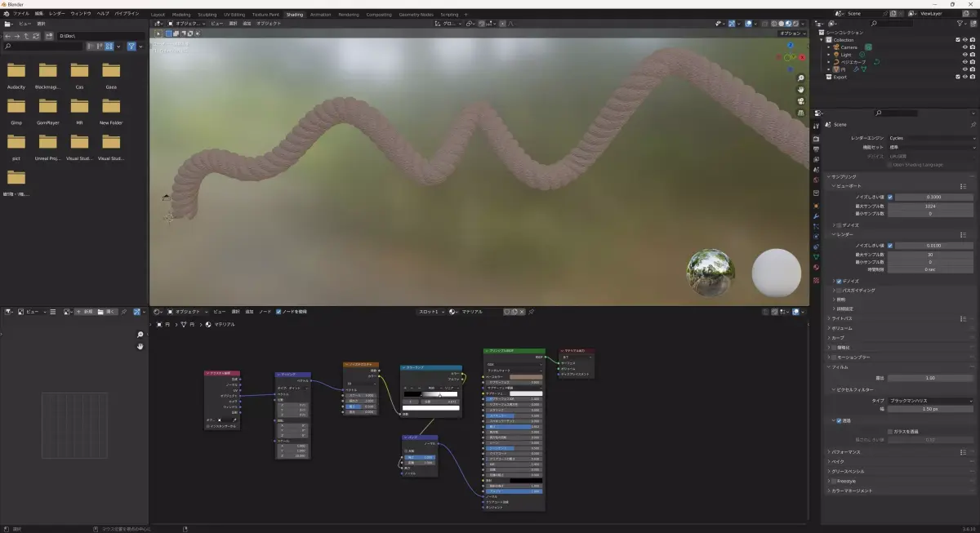
Task: Open the Output properties tab icon
Action: (816, 150)
